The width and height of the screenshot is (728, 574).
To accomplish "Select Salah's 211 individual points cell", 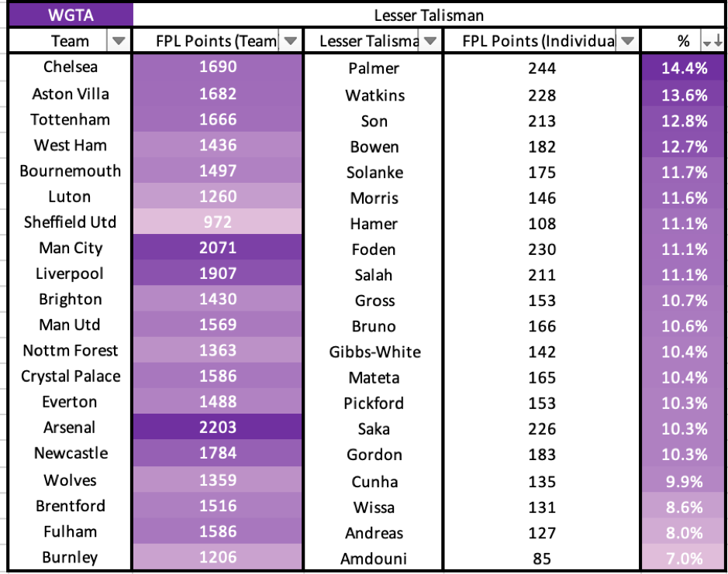I will (542, 275).
